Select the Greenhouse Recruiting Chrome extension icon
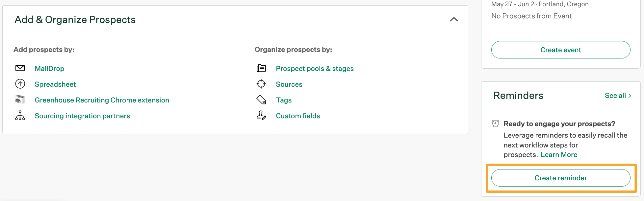644x201 pixels. 20,100
